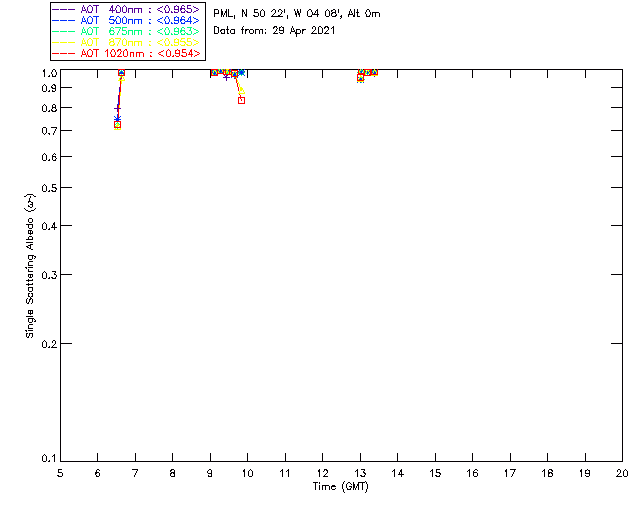
Task: Click the 'AOT 870nm : <0.955>' legend entry
Action: 127,42
